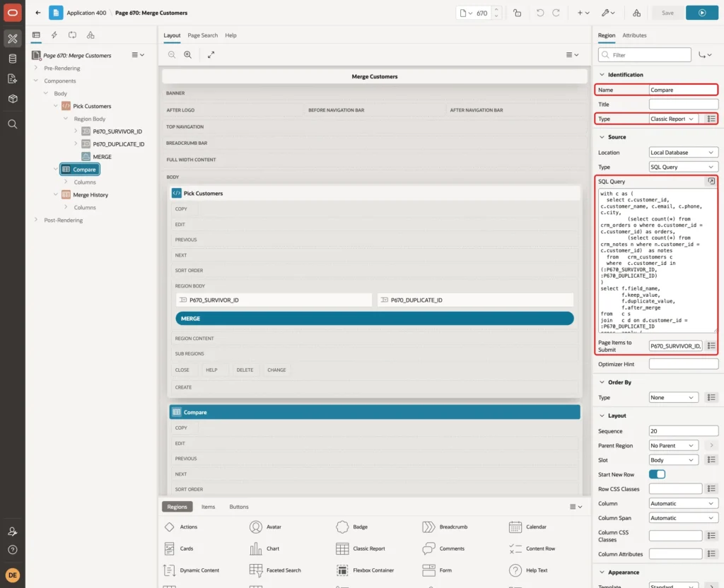Zoom in the layout view

(x=188, y=54)
